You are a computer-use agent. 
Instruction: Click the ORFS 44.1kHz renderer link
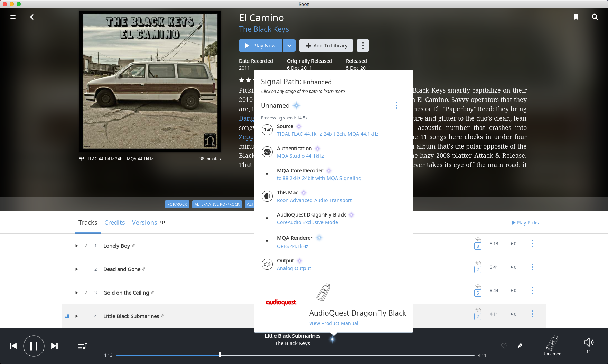tap(292, 246)
